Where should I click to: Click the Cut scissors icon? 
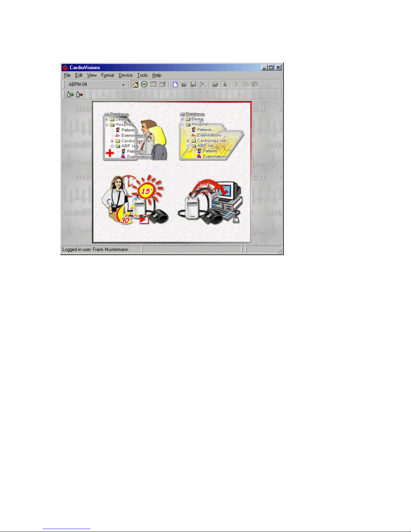tap(237, 85)
